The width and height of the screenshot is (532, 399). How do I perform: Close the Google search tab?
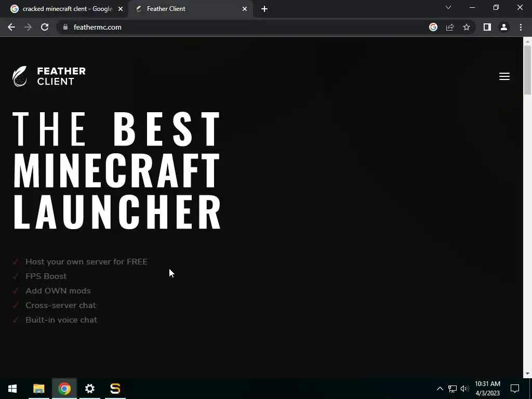point(121,9)
